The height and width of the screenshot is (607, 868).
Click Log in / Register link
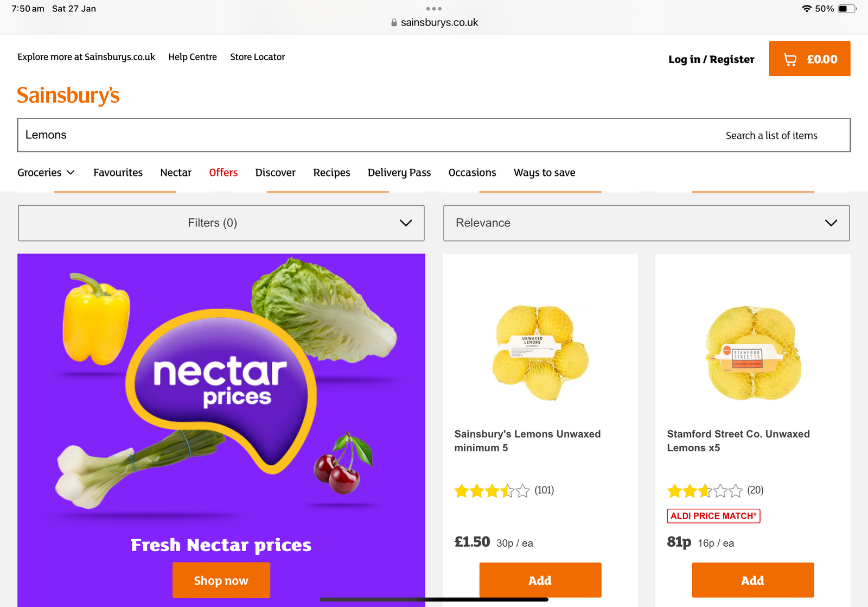(711, 59)
